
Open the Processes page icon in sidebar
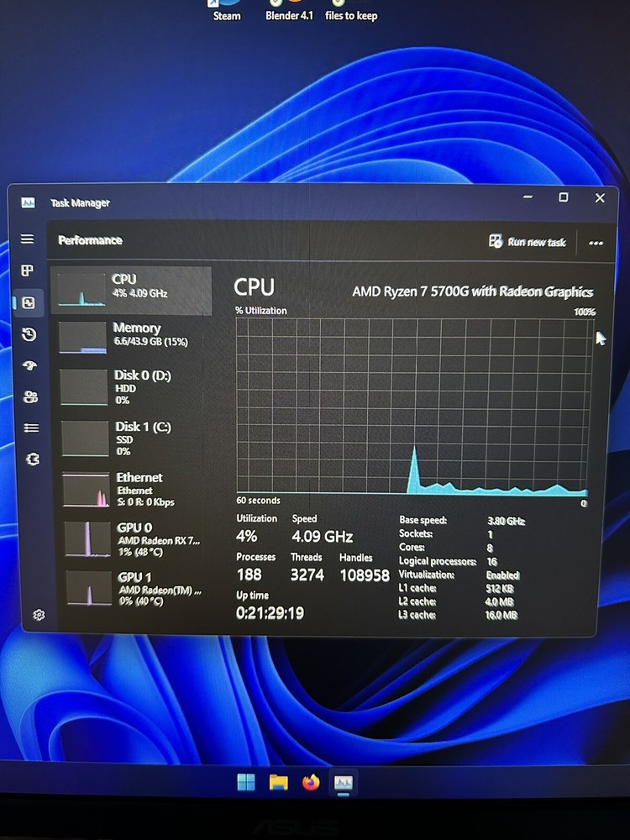tap(28, 270)
